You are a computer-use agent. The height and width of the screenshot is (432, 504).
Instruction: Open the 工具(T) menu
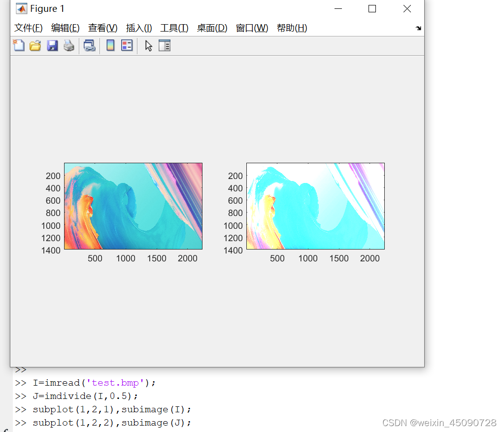tap(174, 28)
